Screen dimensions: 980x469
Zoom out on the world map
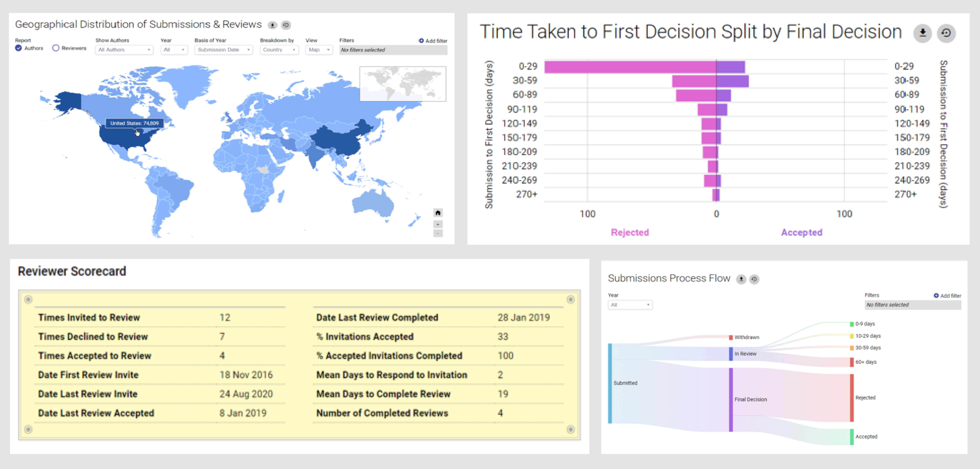coord(438,233)
